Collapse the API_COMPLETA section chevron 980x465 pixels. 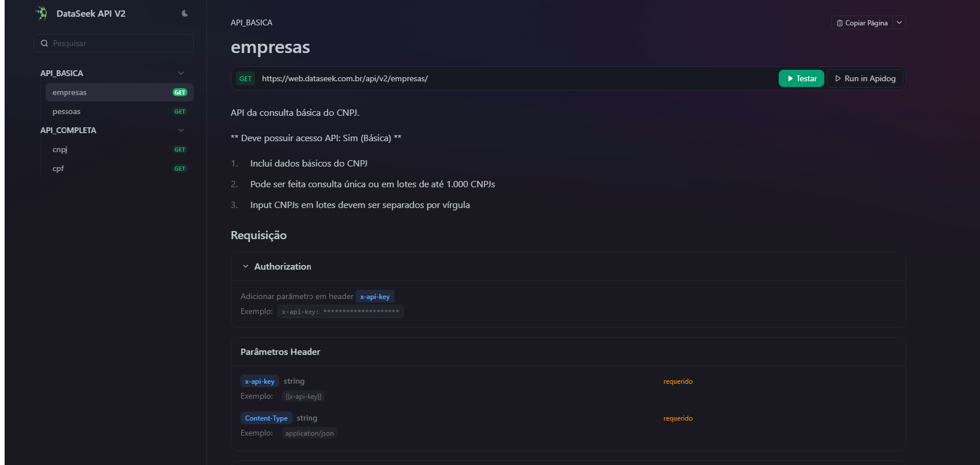[181, 130]
